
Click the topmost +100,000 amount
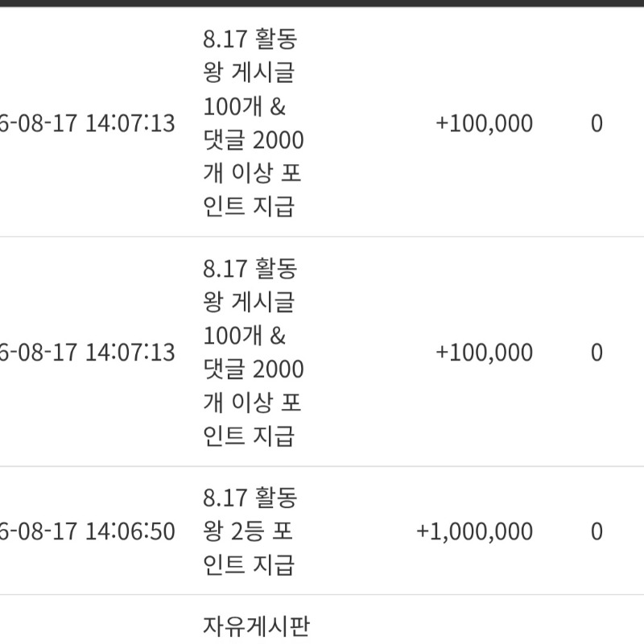(x=485, y=123)
